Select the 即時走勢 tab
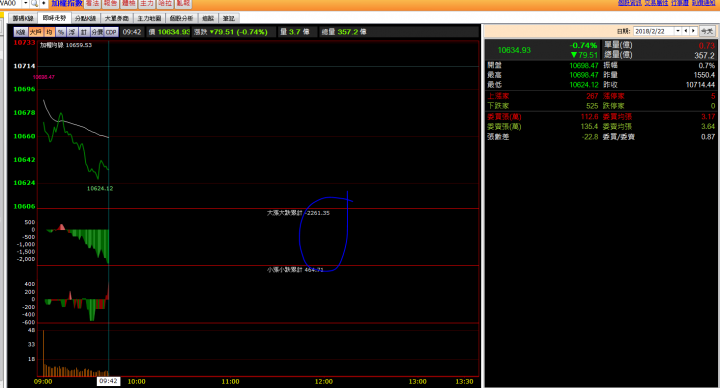 coord(54,18)
